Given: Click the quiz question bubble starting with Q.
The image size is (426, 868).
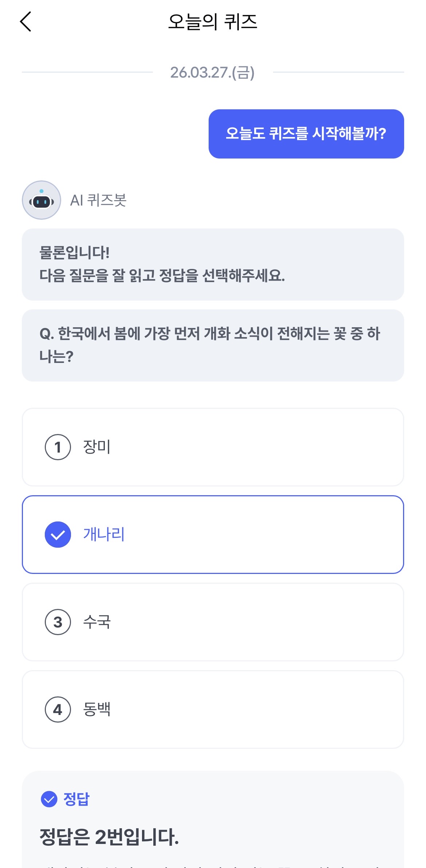Looking at the screenshot, I should 213,345.
